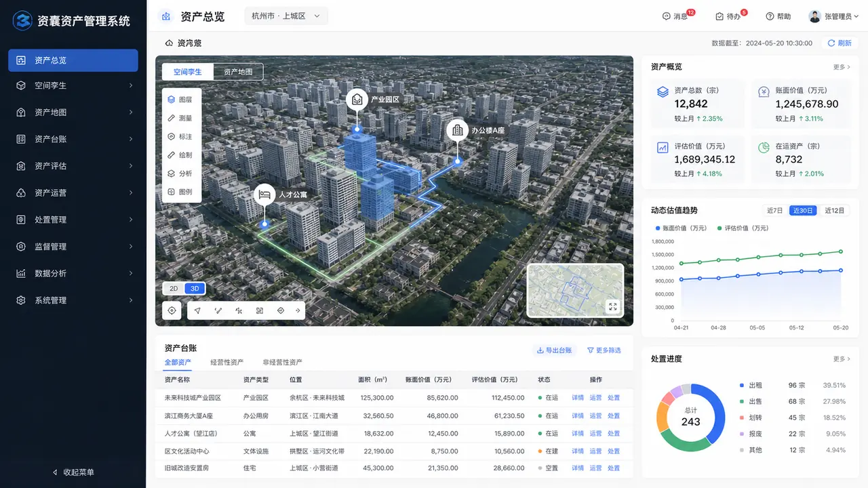Click the minimap thumbnail in map corner
Viewport: 868px width, 488px height.
click(575, 291)
